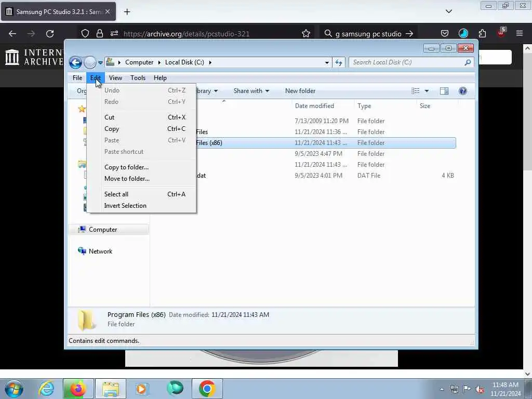The height and width of the screenshot is (399, 532).
Task: Refresh the Local Disk (C:) folder view
Action: coord(339,62)
